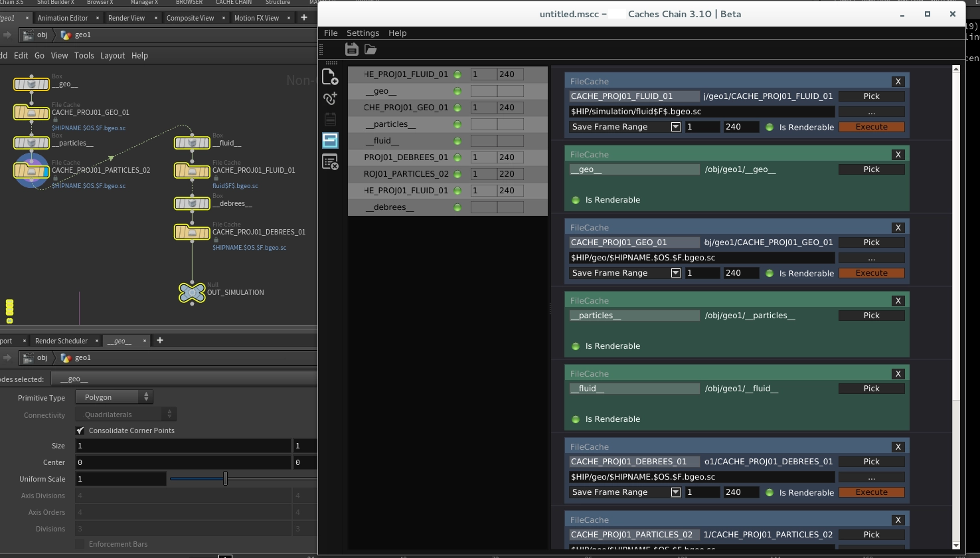Click the clear list icon in sidebar
Screen dimensions: 980x558
click(x=330, y=161)
